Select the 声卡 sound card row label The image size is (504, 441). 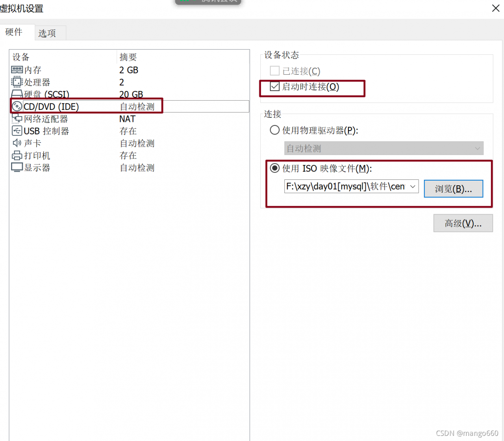tap(33, 143)
